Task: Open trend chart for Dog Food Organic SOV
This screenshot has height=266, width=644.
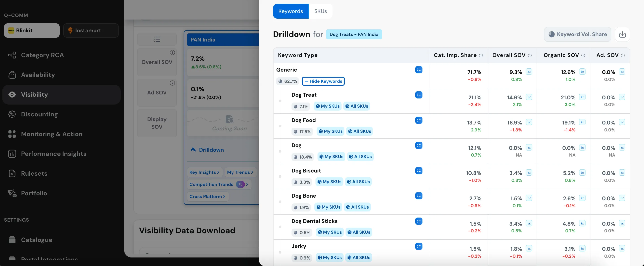Action: [x=582, y=122]
